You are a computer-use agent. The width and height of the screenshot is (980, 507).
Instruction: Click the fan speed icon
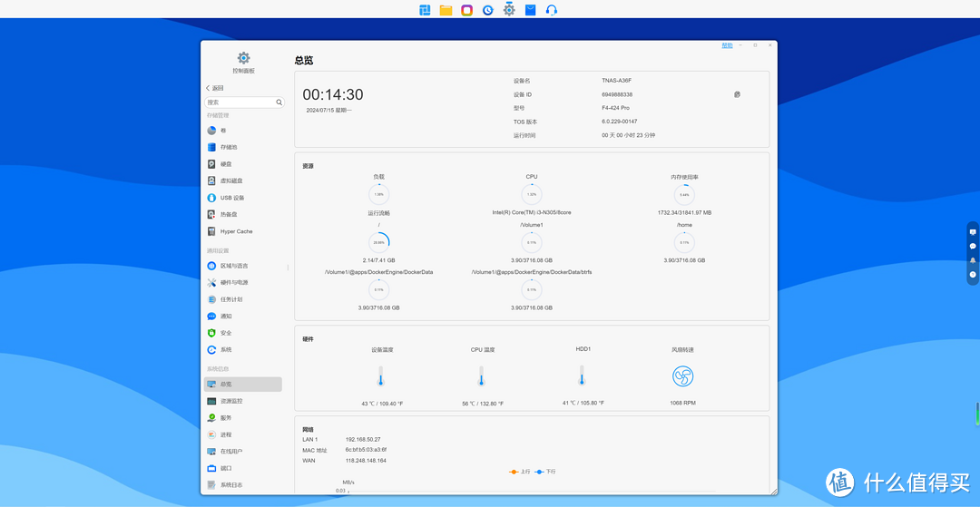[682, 376]
